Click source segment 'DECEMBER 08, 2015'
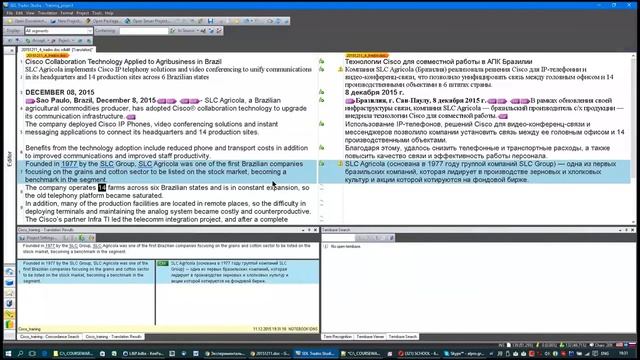The image size is (640, 360). click(x=60, y=92)
